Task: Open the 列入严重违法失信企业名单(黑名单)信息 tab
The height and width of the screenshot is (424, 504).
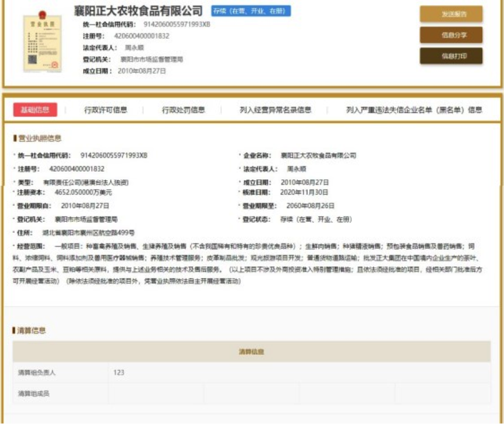Action: point(414,110)
